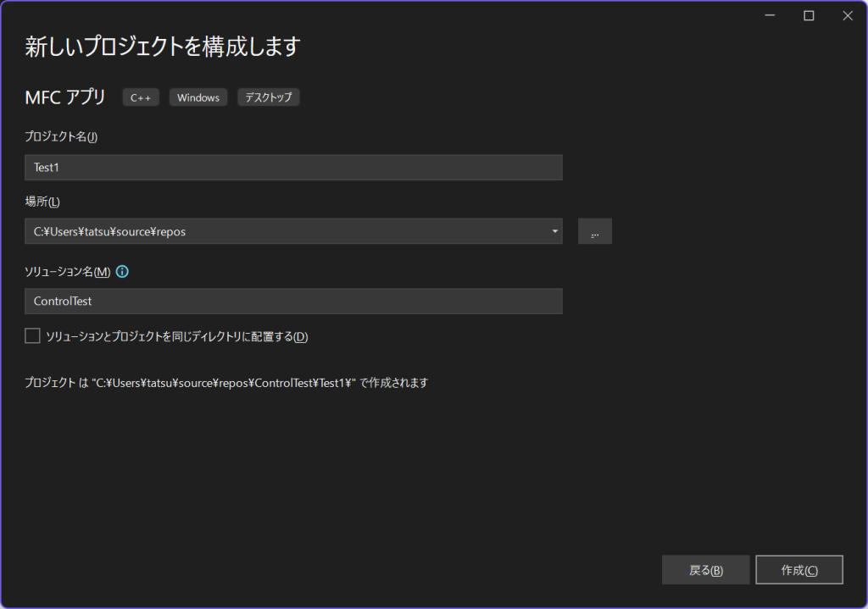Click the デスクトップ tag badge
868x609 pixels.
(x=268, y=97)
